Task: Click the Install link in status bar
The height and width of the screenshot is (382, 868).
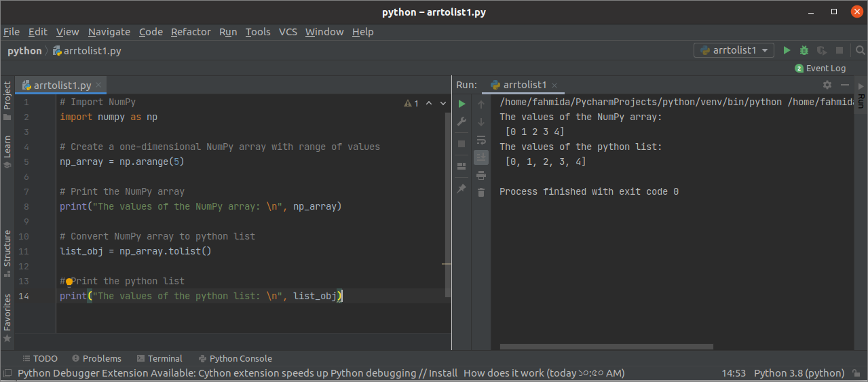Action: click(443, 373)
